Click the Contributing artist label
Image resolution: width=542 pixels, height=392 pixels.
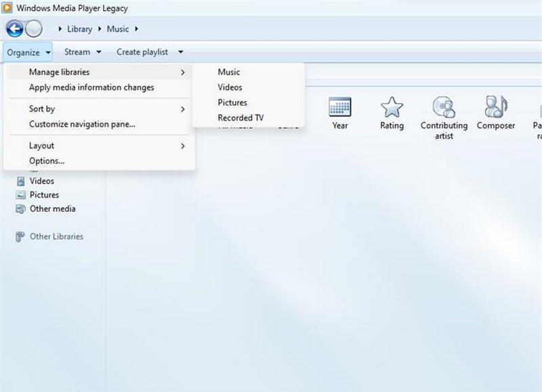pos(444,131)
